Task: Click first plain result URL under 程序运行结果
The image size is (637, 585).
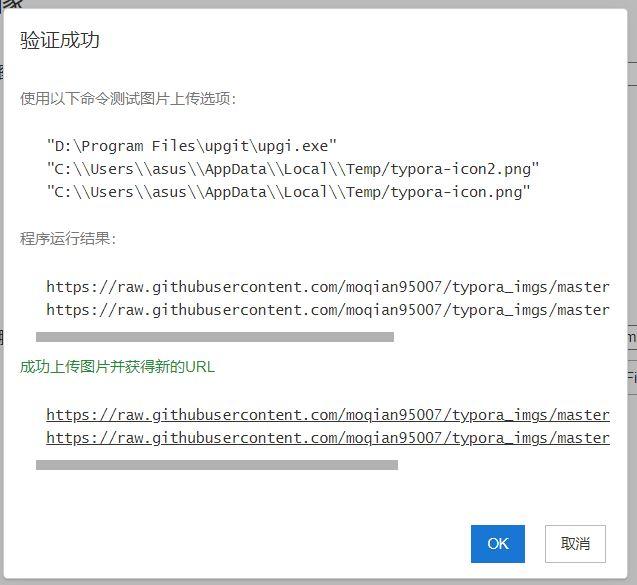Action: 328,287
